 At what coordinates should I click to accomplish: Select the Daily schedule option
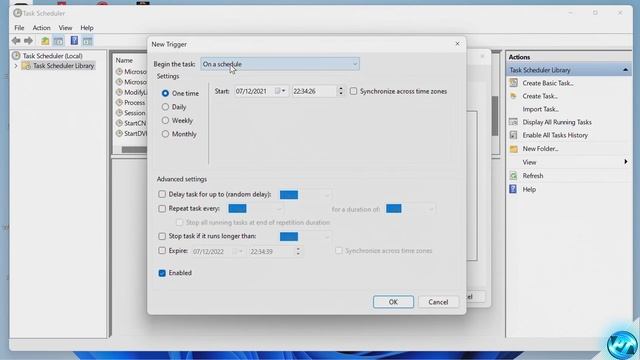tap(165, 107)
